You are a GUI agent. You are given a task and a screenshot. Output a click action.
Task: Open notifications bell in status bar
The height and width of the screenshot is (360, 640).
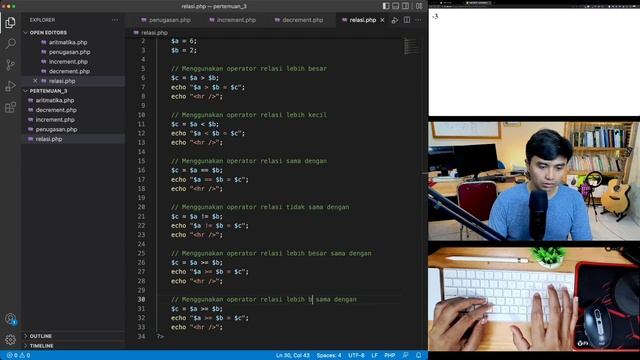pos(418,355)
